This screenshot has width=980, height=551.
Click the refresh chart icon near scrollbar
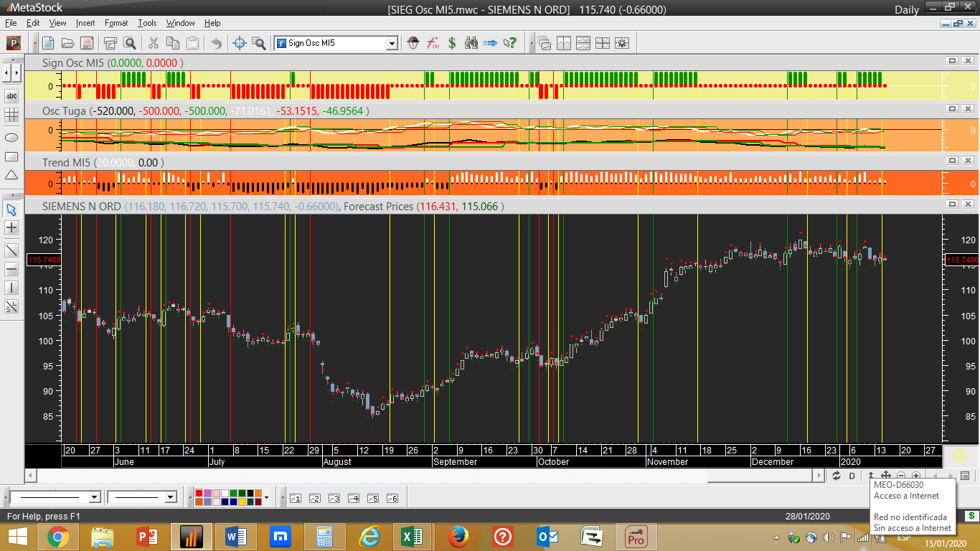click(x=836, y=476)
